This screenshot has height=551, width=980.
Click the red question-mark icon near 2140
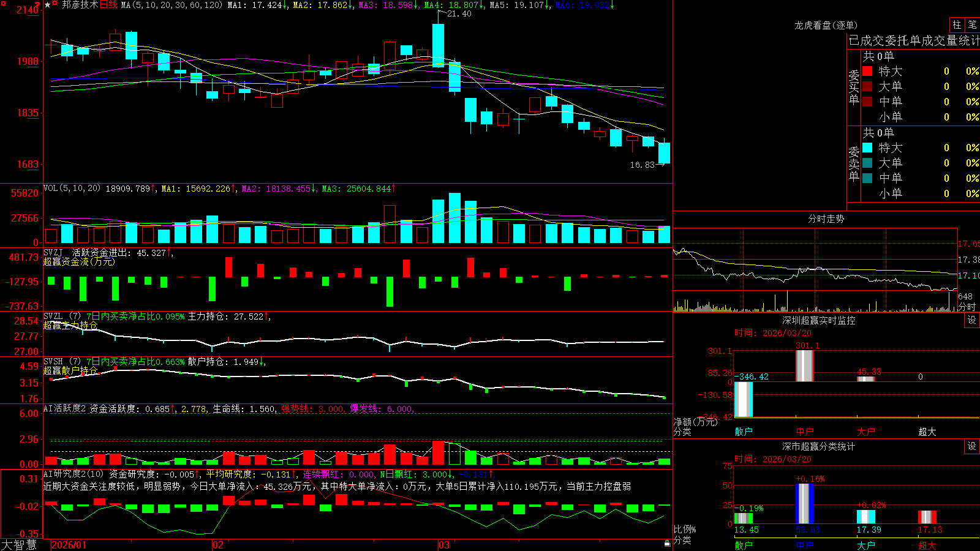(x=38, y=5)
